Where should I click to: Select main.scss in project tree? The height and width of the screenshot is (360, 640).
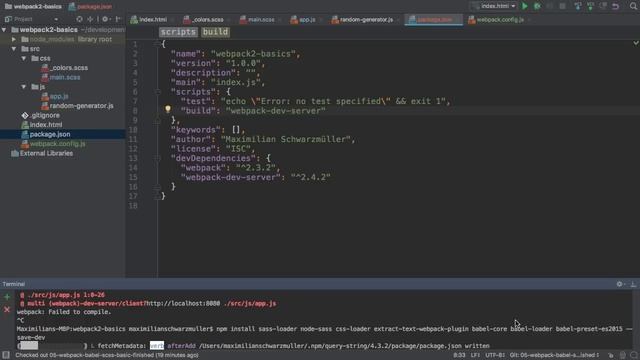(x=64, y=78)
